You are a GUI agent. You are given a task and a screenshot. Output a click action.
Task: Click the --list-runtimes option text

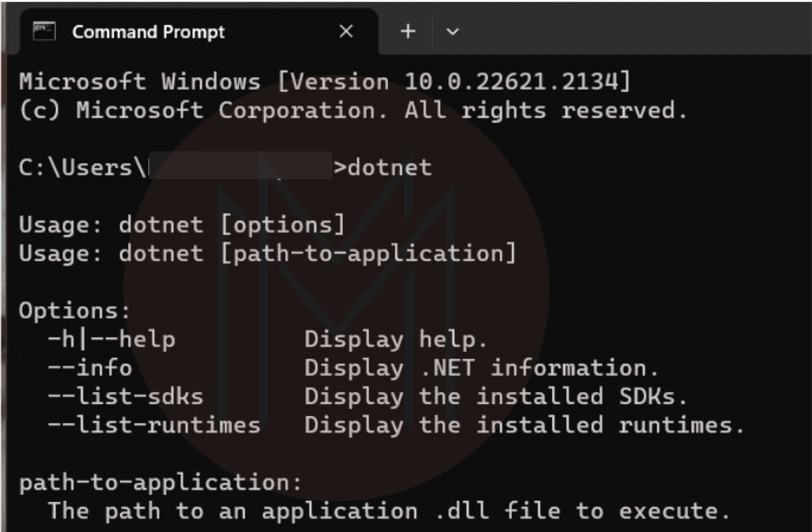(x=154, y=425)
